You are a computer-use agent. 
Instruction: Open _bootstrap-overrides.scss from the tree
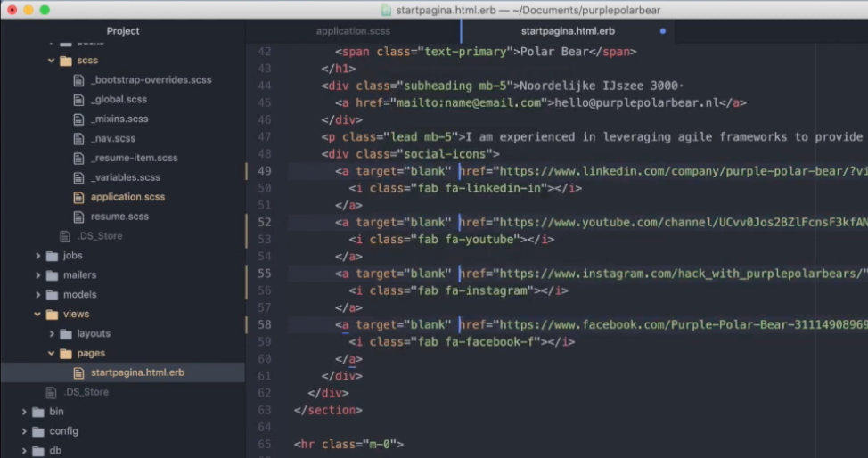pyautogui.click(x=151, y=79)
